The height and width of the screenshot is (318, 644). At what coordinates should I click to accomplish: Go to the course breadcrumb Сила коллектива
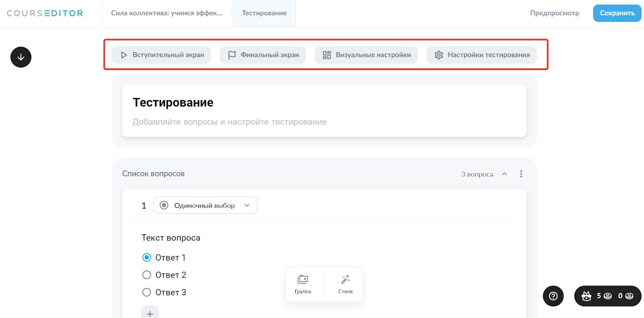click(167, 13)
